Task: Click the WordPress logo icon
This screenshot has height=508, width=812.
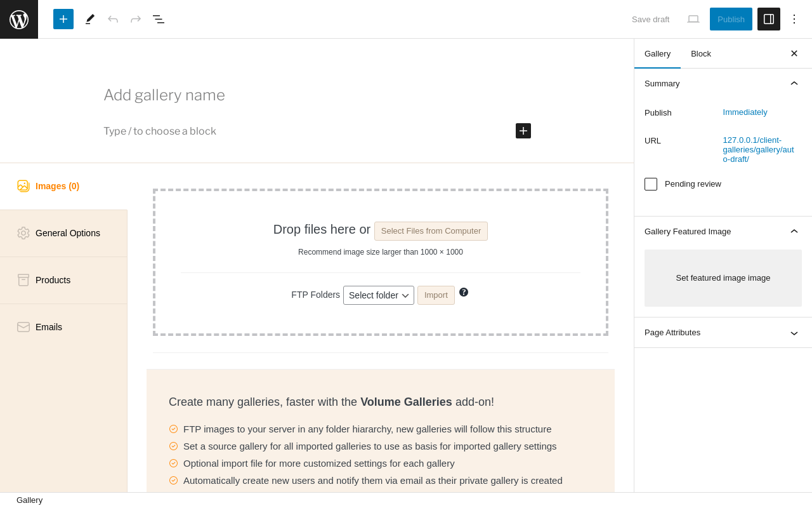Action: click(19, 19)
